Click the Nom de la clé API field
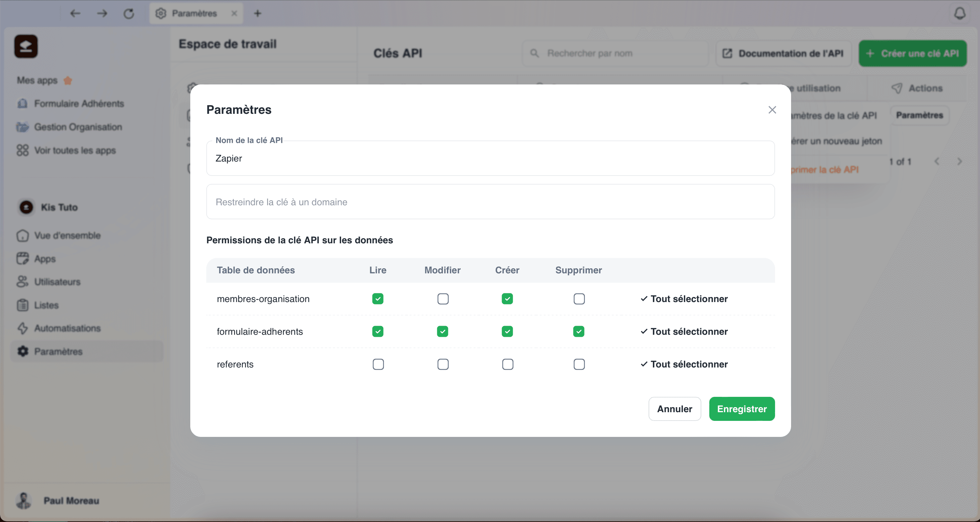980x522 pixels. pyautogui.click(x=490, y=158)
